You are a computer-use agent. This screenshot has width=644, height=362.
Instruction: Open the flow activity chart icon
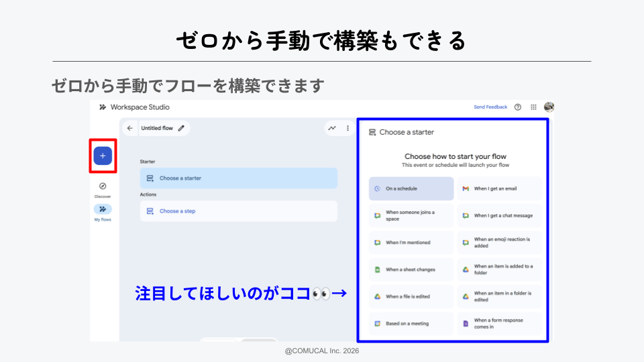[x=331, y=128]
